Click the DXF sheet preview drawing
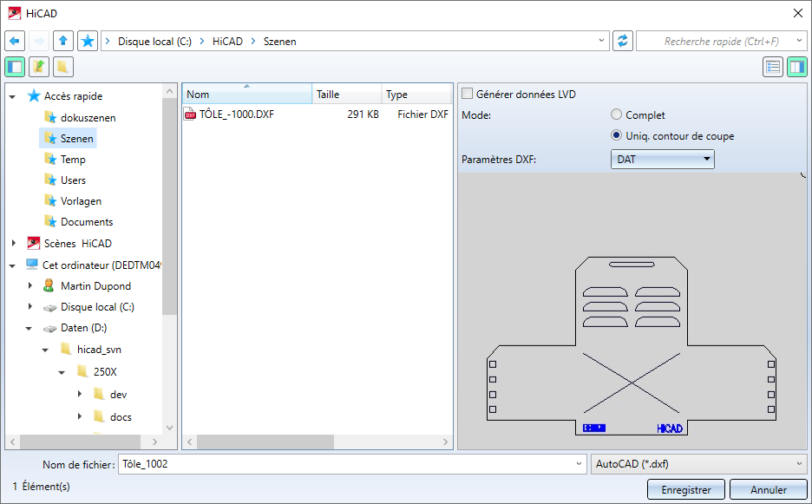This screenshot has width=812, height=504. pyautogui.click(x=632, y=346)
